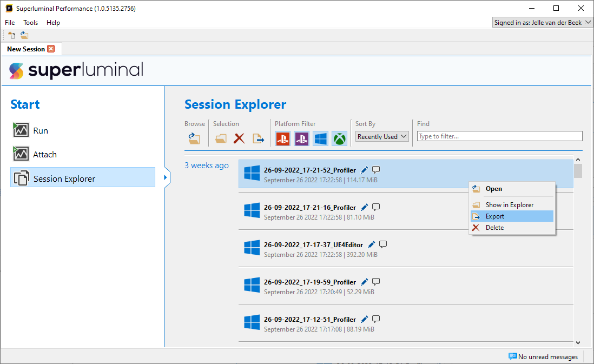Screen dimensions: 594x364
Task: Open the Sort By Recently Used dropdown
Action: (x=382, y=137)
